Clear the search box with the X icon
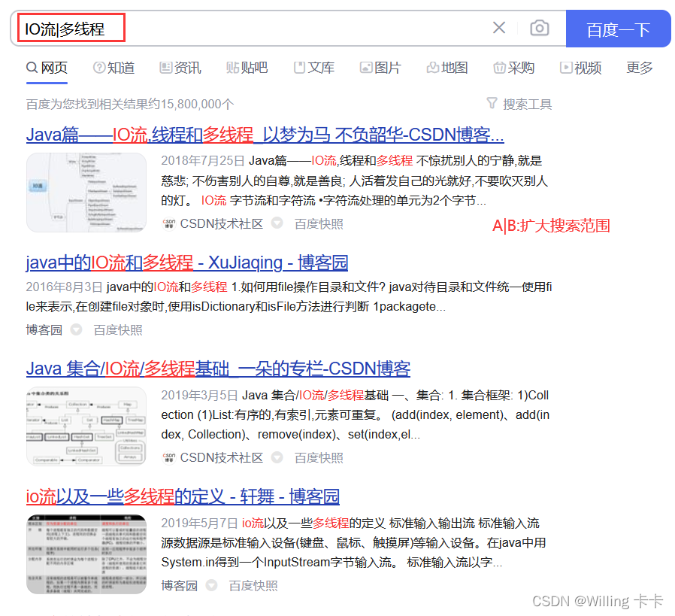The height and width of the screenshot is (616, 675). click(499, 28)
